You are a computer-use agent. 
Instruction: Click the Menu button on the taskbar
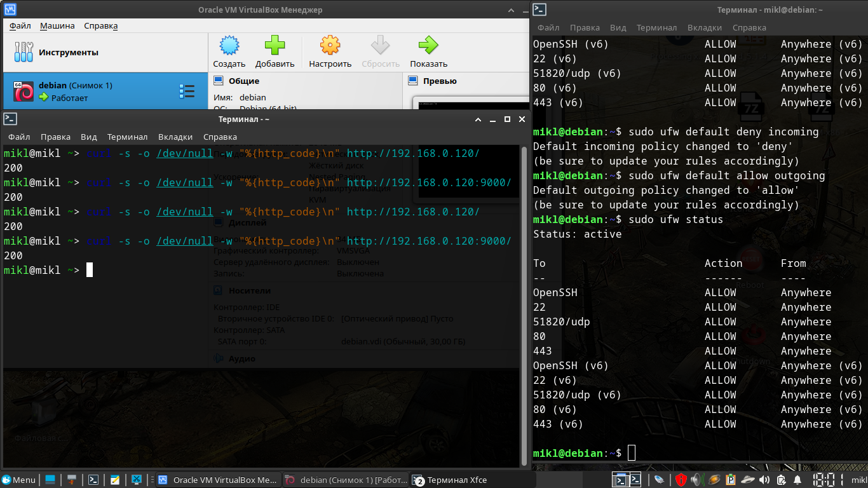19,480
